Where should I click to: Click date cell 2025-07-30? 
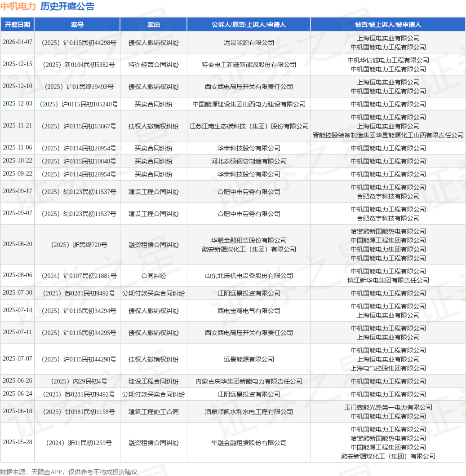tap(18, 293)
